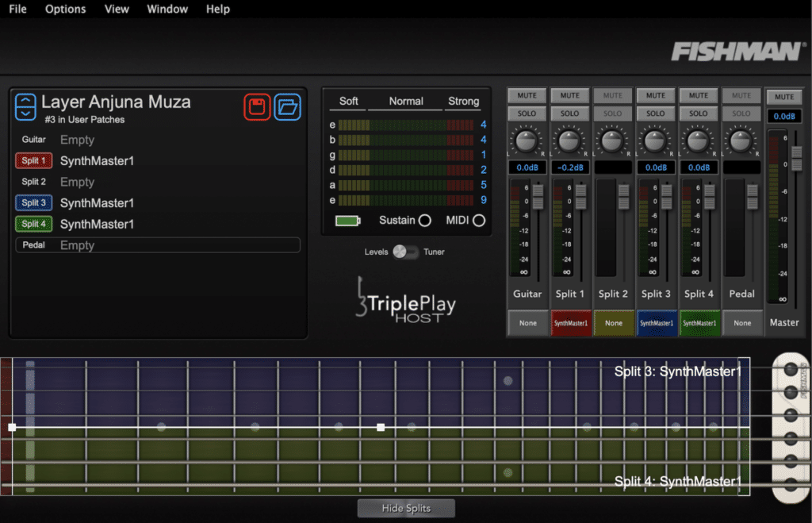Open the green Split 4 SynthMaster1 slot

click(x=699, y=323)
